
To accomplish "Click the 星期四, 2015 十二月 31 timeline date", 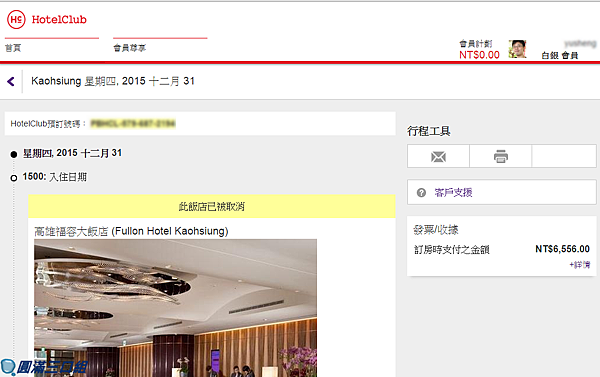I will point(72,153).
